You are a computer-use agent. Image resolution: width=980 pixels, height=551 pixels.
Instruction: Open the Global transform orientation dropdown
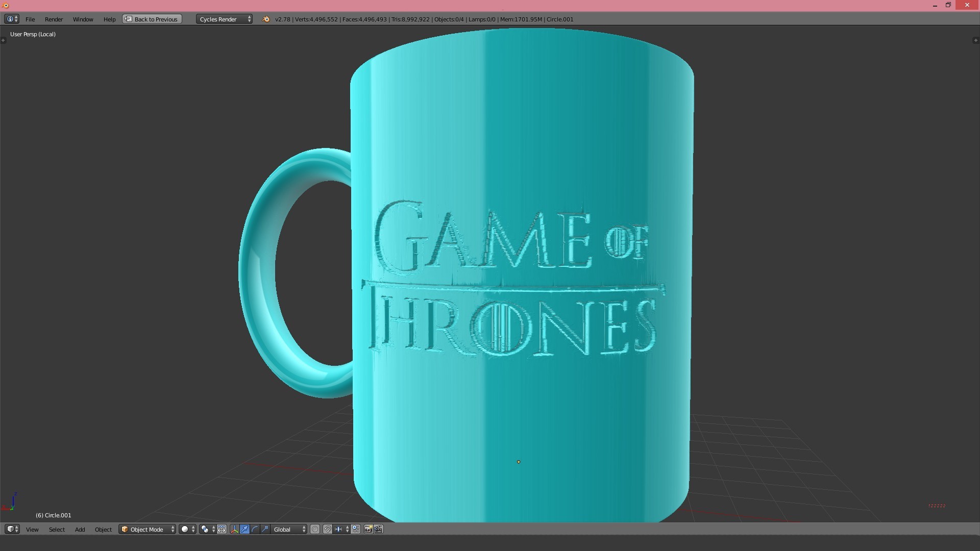pos(289,529)
